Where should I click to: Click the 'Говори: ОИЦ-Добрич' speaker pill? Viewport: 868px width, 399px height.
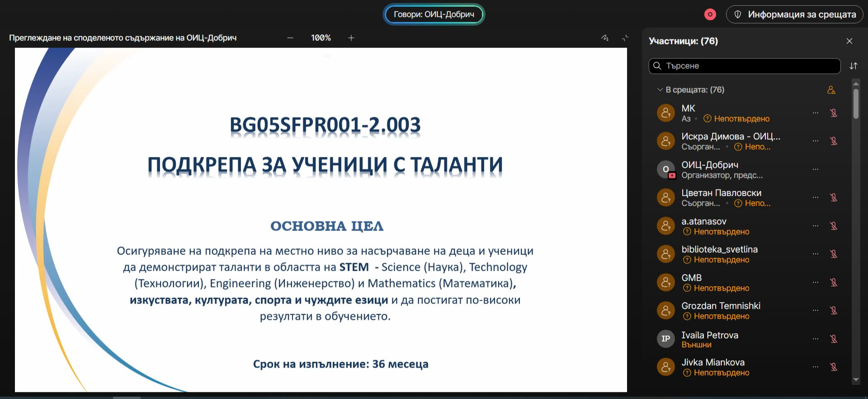coord(434,14)
